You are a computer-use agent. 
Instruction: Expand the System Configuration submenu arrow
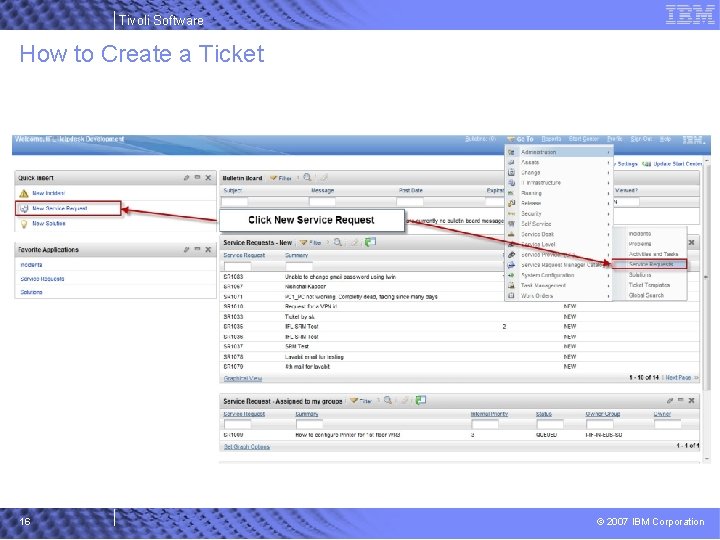coord(608,276)
